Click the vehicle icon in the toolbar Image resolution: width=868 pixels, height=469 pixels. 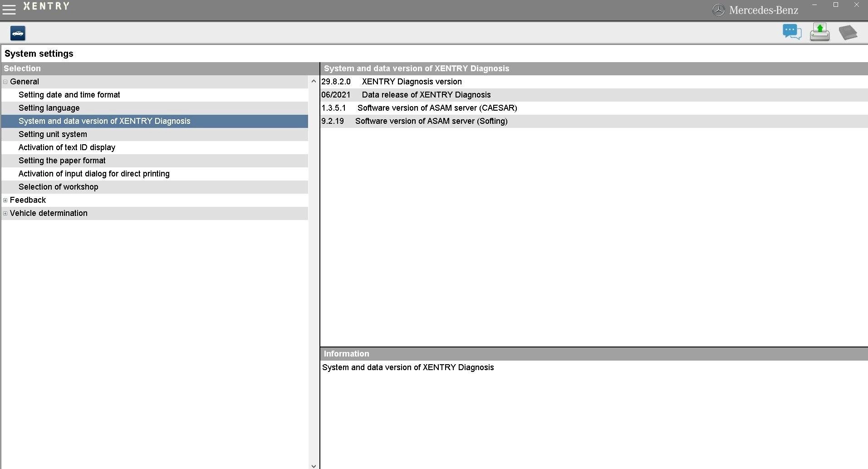pyautogui.click(x=18, y=33)
